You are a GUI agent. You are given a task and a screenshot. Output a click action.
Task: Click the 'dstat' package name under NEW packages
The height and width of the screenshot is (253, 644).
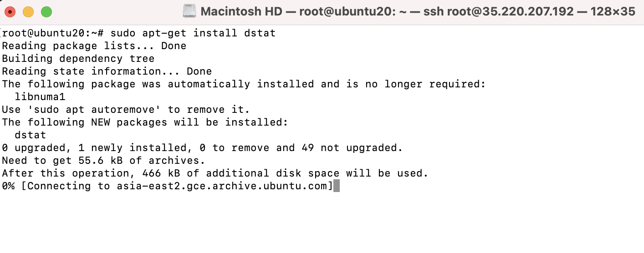(31, 135)
